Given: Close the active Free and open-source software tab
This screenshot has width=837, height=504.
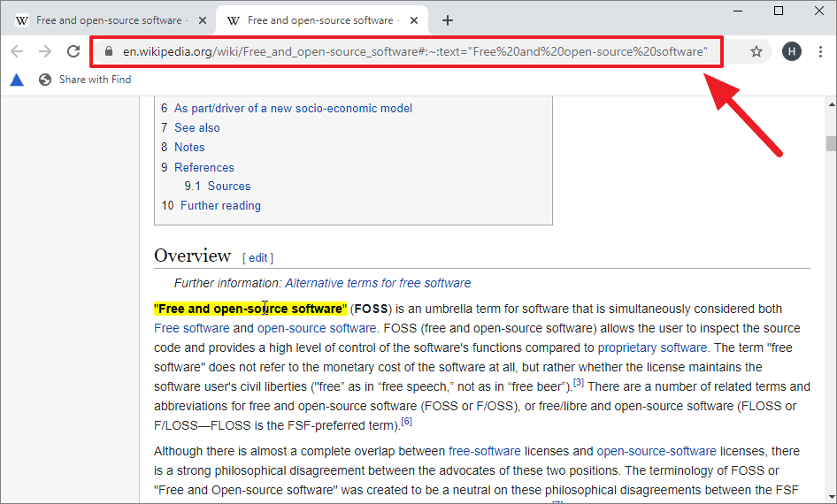Looking at the screenshot, I should pos(414,20).
